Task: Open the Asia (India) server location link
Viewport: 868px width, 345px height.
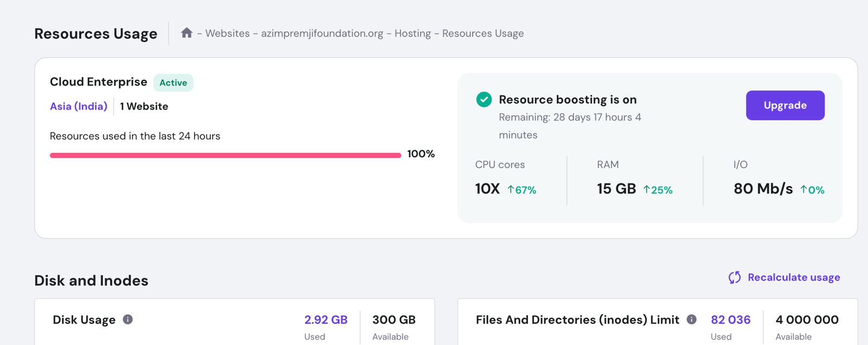Action: pyautogui.click(x=79, y=106)
